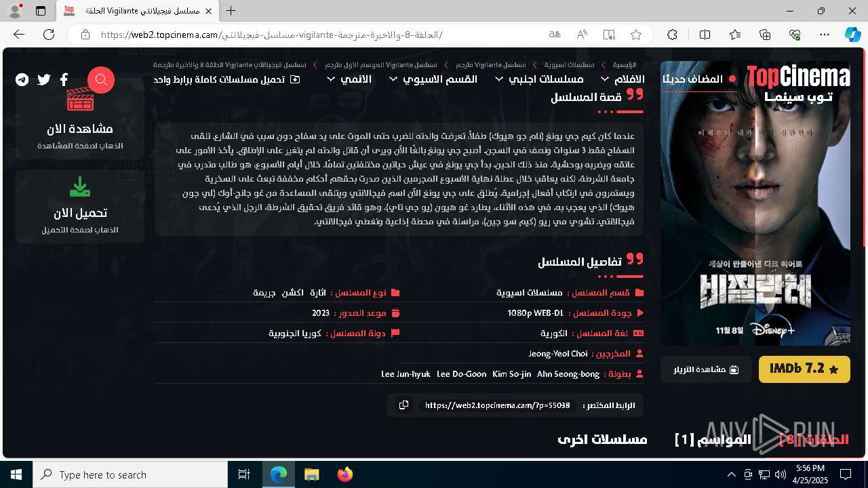Click IMDb 7.2 rating badge
Screen dimensions: 868x488
tap(804, 369)
